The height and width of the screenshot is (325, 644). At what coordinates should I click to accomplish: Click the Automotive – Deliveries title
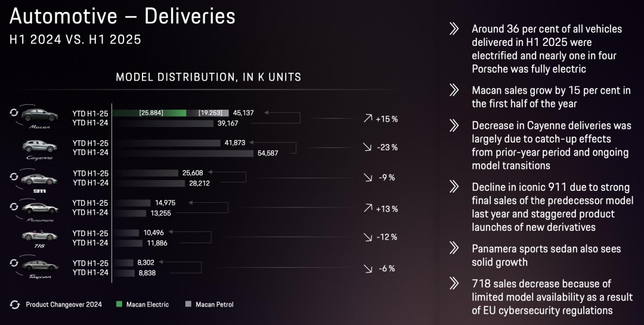point(122,17)
